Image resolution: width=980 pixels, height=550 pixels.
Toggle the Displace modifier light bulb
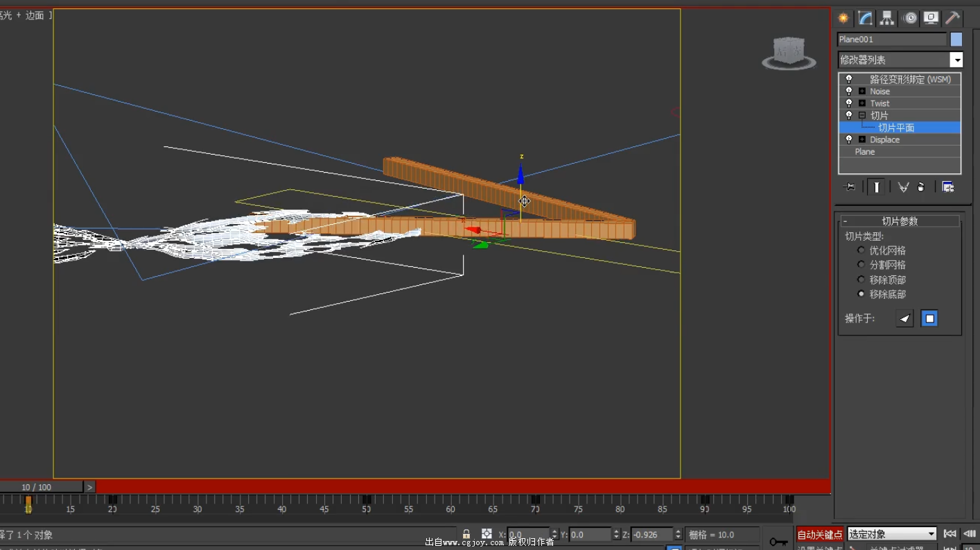click(849, 139)
